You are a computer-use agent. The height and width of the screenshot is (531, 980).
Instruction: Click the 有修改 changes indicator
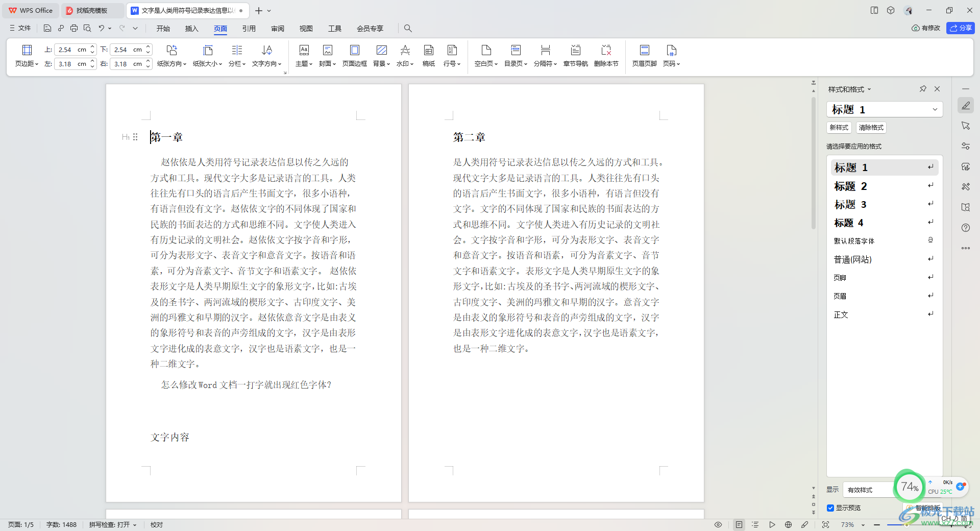pyautogui.click(x=926, y=28)
